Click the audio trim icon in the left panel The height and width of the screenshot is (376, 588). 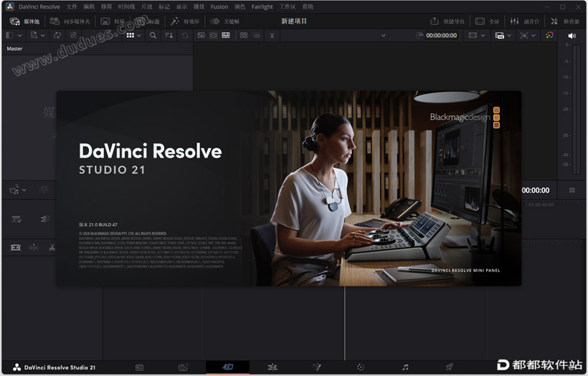click(x=45, y=218)
